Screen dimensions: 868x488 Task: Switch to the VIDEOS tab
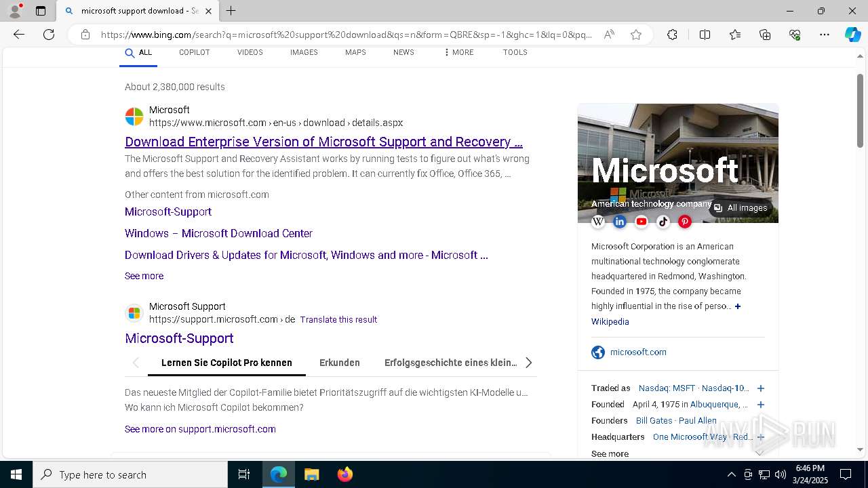click(250, 52)
